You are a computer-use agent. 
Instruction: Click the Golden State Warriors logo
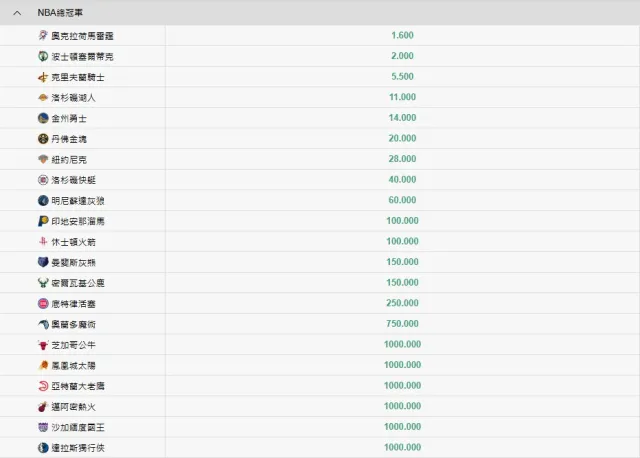(43, 118)
